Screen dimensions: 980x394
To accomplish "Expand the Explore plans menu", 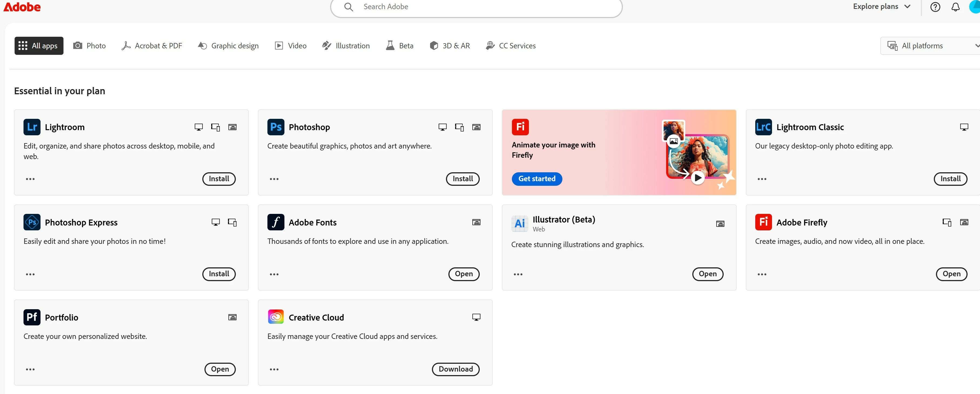I will click(x=881, y=6).
